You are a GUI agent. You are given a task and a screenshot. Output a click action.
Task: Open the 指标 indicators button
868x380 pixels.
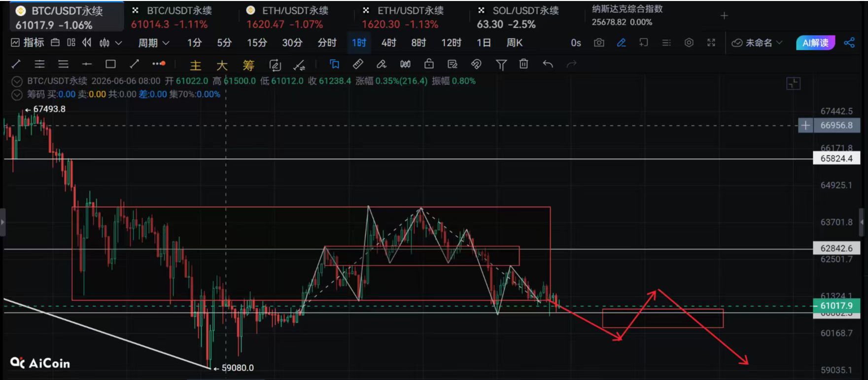28,43
